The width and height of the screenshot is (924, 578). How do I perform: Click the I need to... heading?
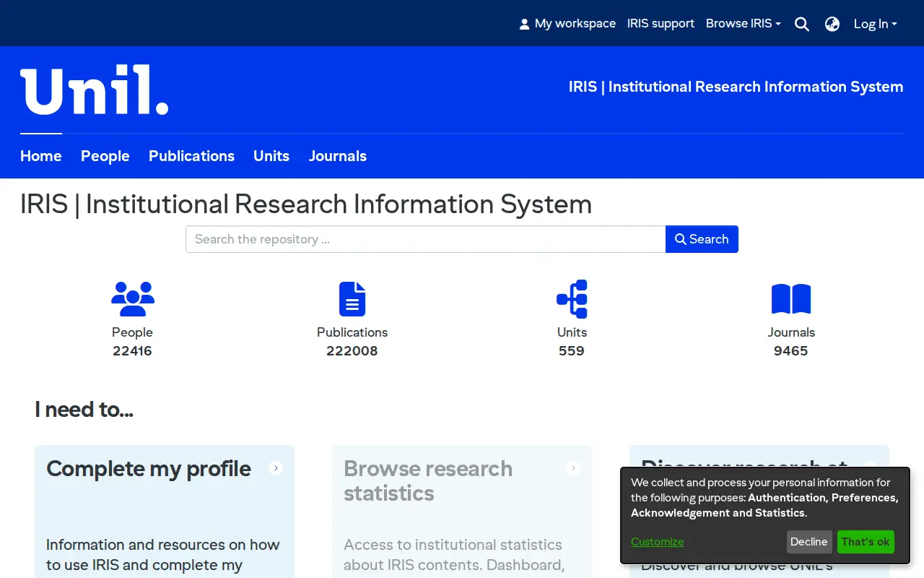pyautogui.click(x=84, y=410)
